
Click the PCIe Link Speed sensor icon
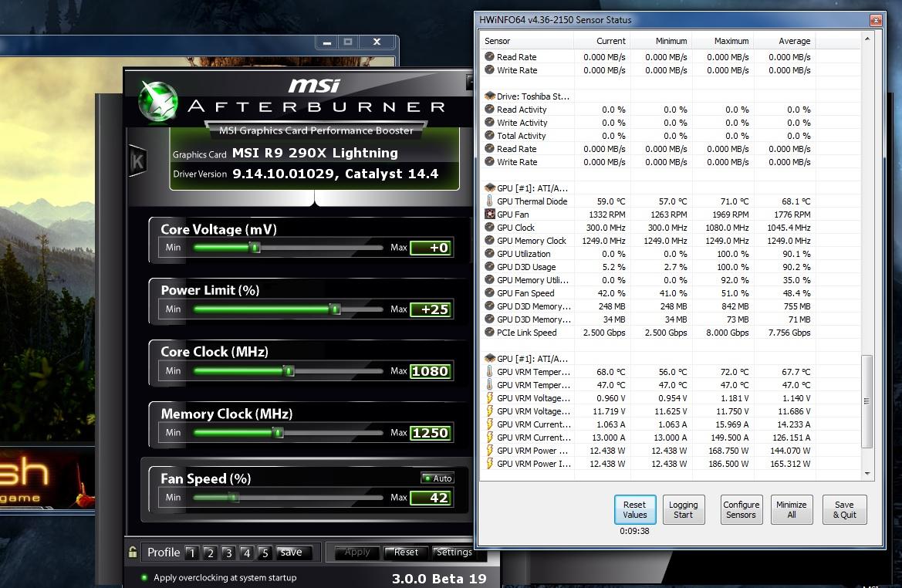coord(489,332)
